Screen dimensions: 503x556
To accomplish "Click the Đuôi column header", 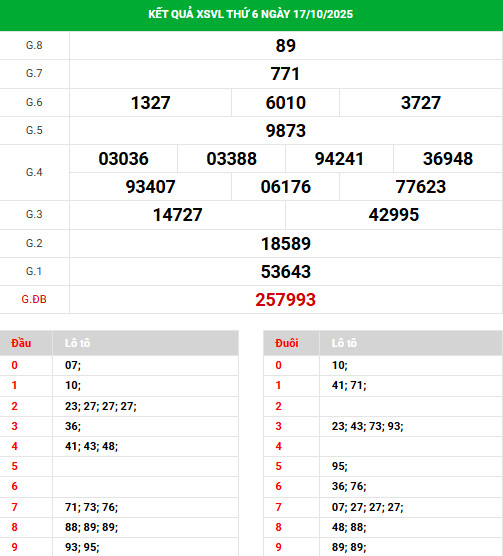I will point(287,343).
